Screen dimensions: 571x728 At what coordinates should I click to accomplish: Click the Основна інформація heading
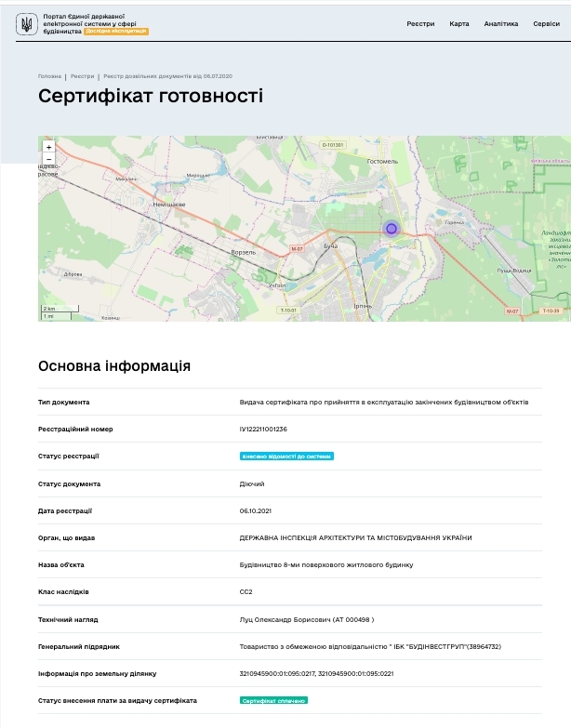(114, 365)
